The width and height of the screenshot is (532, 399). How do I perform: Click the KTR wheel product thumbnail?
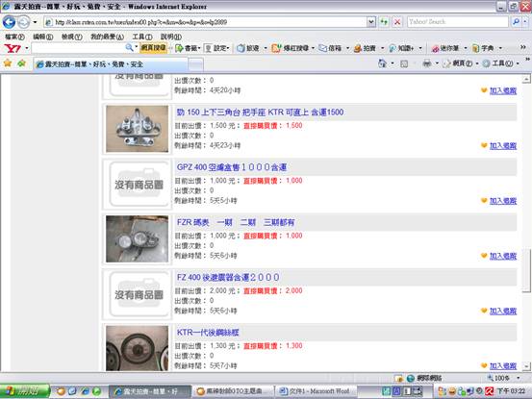coord(137,348)
